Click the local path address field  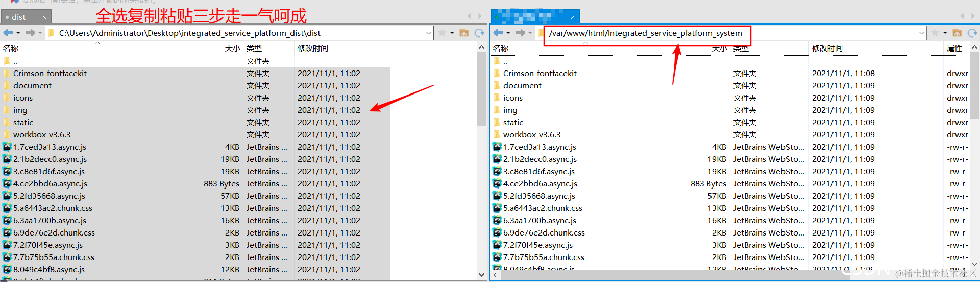click(240, 33)
